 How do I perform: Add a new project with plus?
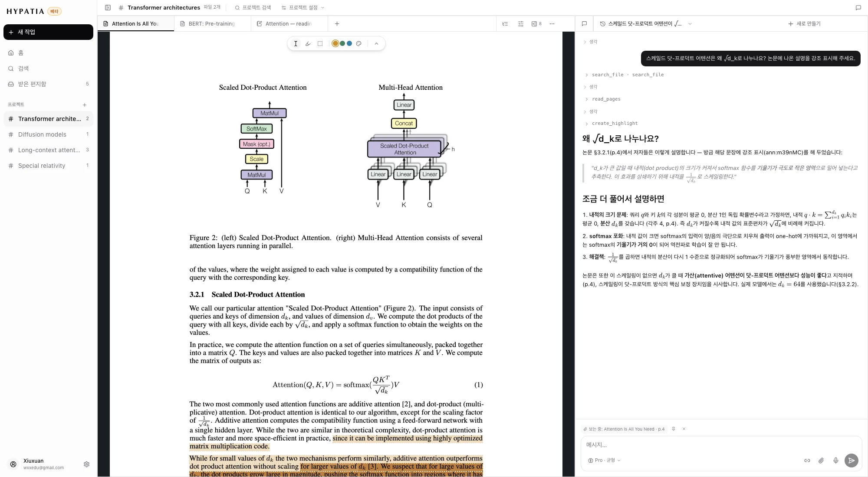(85, 105)
